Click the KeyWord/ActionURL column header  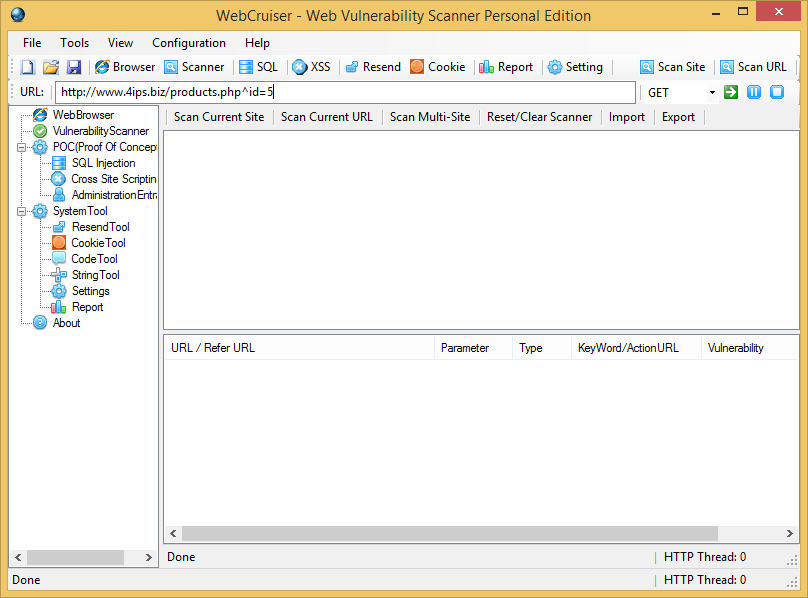click(636, 348)
